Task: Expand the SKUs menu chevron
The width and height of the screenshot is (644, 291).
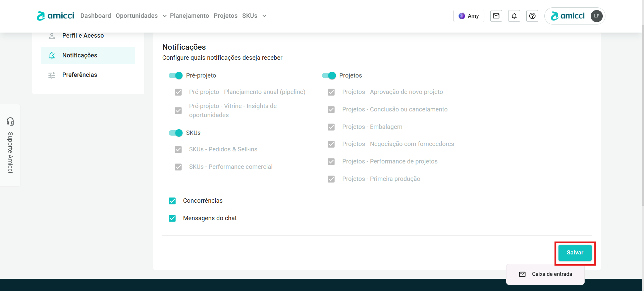Action: coord(264,16)
